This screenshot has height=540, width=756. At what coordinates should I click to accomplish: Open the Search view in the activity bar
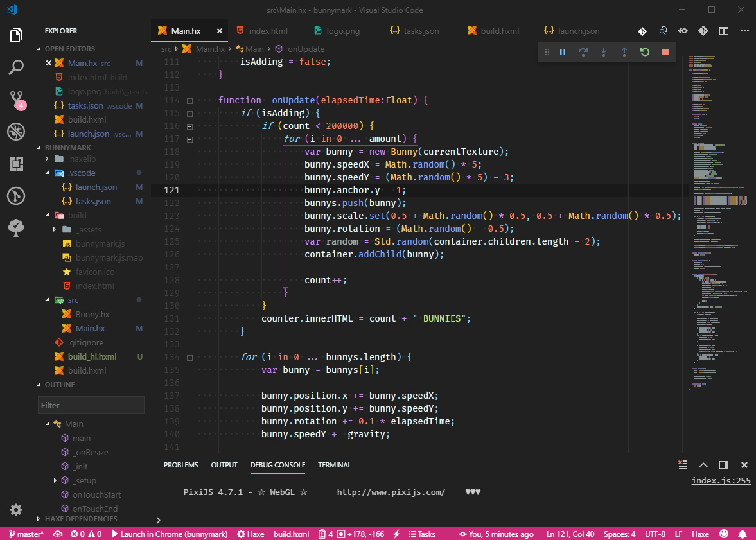[16, 67]
